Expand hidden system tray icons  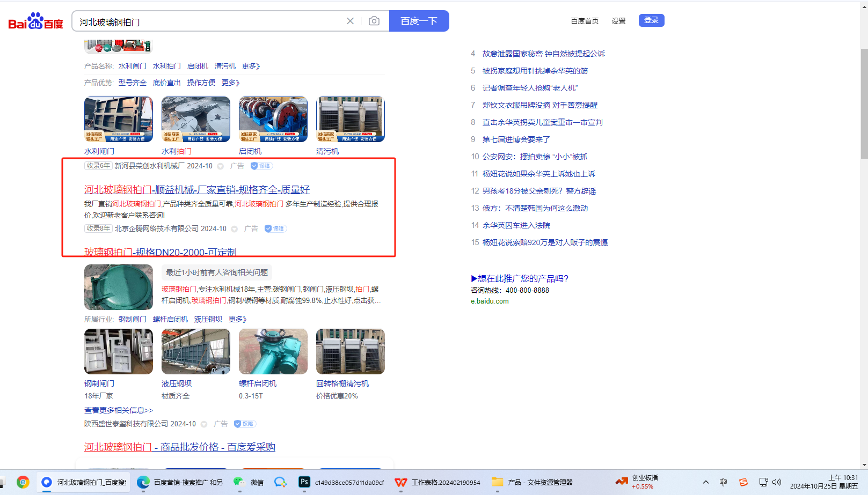[x=706, y=482]
